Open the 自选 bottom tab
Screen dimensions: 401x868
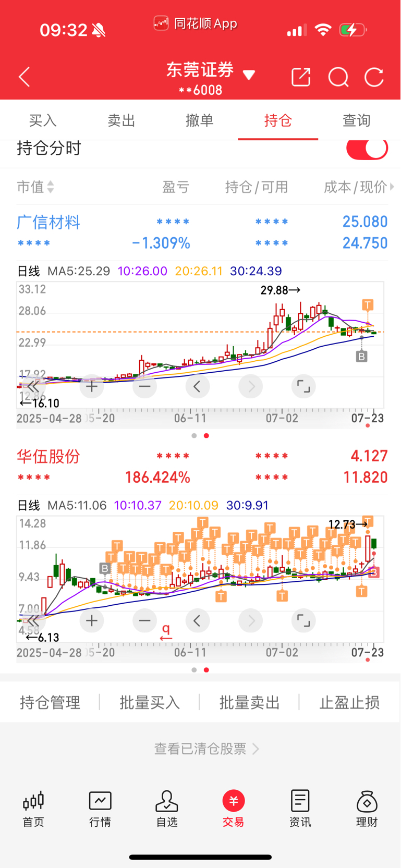coord(167,809)
